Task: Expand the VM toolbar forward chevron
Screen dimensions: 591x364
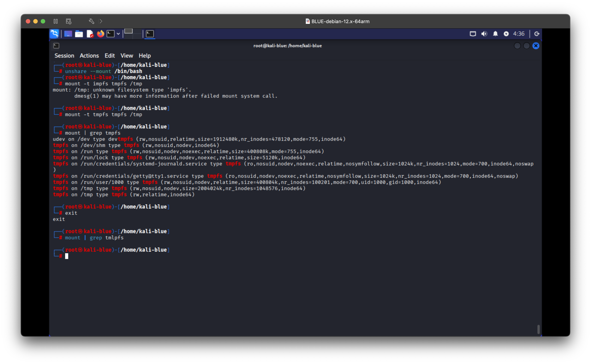Action: tap(101, 21)
